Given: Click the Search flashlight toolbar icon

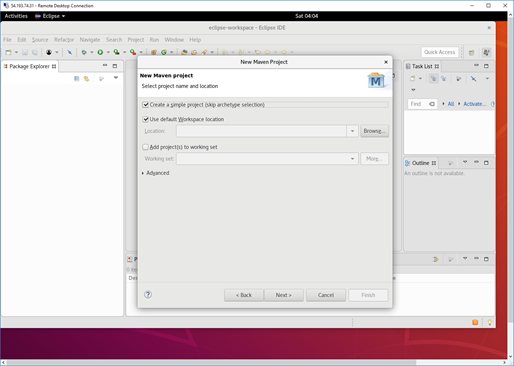Looking at the screenshot, I should [x=204, y=52].
